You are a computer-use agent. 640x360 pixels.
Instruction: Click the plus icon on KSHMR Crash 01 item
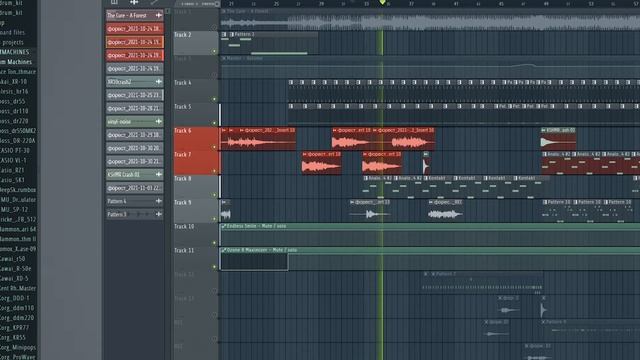(159, 174)
